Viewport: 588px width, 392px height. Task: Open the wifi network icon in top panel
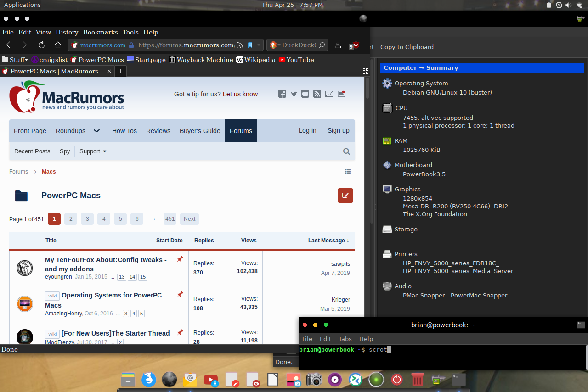[580, 5]
